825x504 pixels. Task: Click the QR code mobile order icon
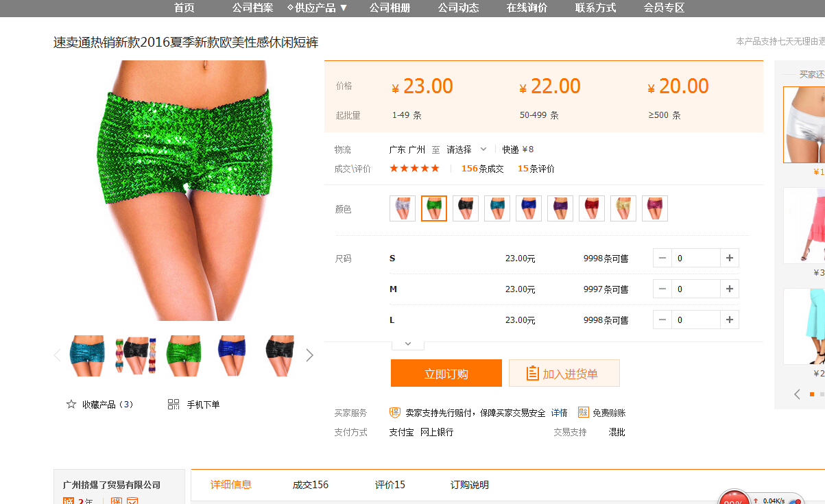[x=174, y=405]
